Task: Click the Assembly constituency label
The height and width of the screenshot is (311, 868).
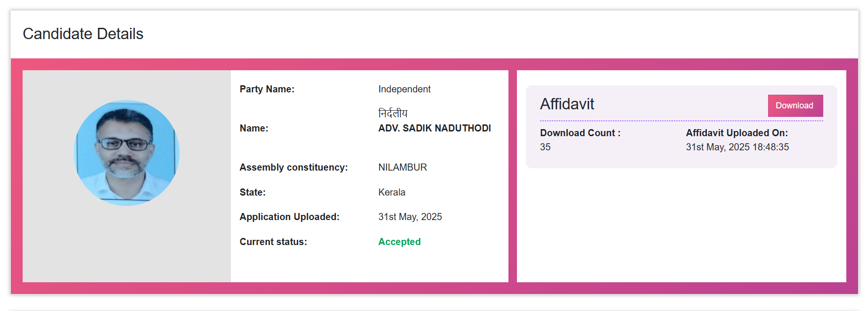Action: 294,167
